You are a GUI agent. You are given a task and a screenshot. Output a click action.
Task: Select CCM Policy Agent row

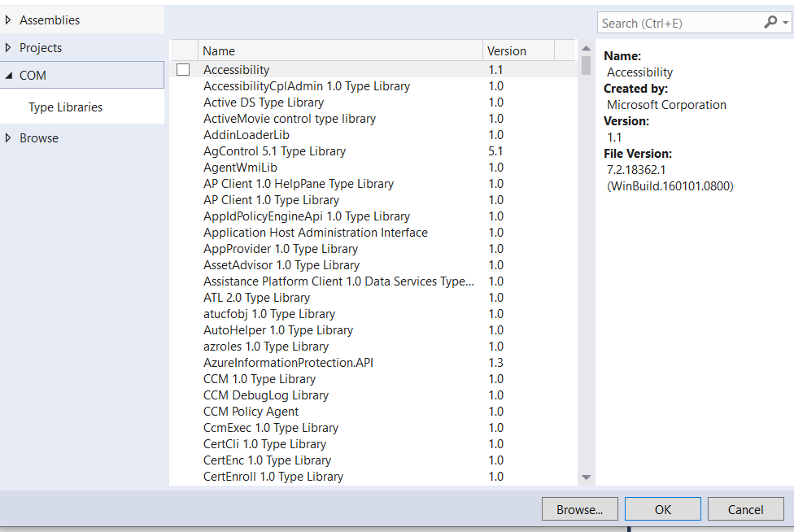373,411
